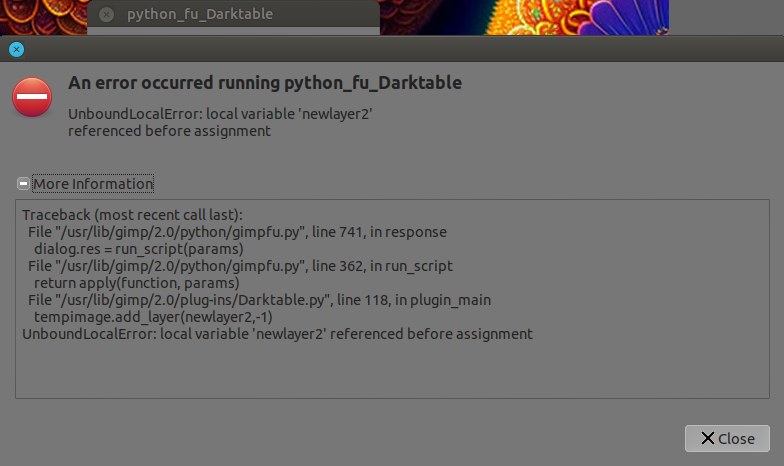Close the background python_fu_Darktable window with the grey X

106,15
